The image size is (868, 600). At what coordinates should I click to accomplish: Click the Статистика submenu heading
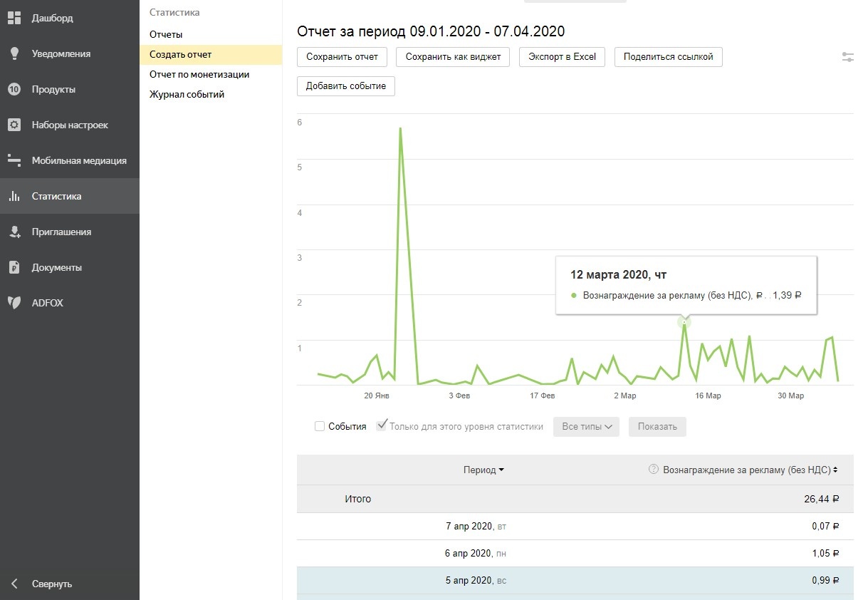click(174, 12)
